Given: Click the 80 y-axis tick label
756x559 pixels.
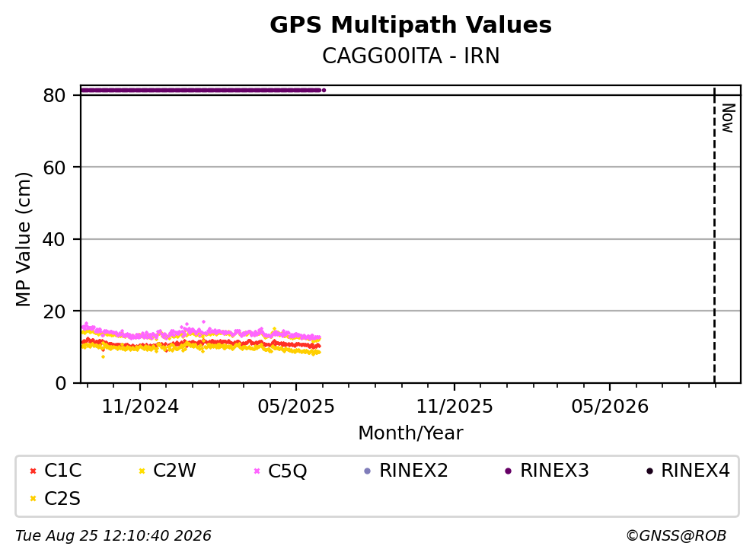Looking at the screenshot, I should point(54,95).
